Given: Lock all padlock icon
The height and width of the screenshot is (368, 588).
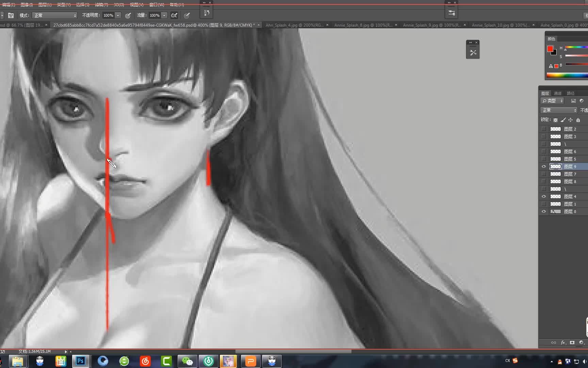Looking at the screenshot, I should [578, 120].
